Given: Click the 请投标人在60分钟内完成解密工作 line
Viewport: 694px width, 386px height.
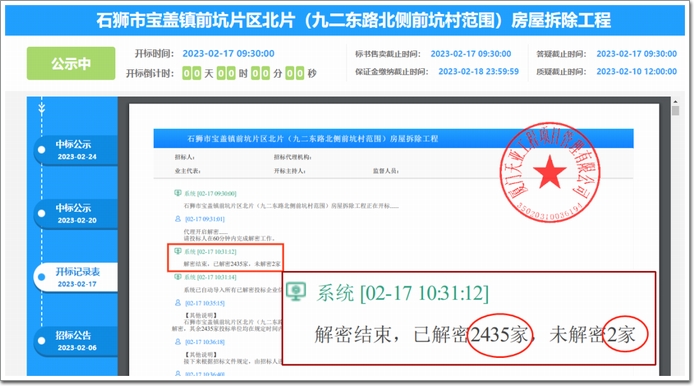Looking at the screenshot, I should click(x=229, y=238).
